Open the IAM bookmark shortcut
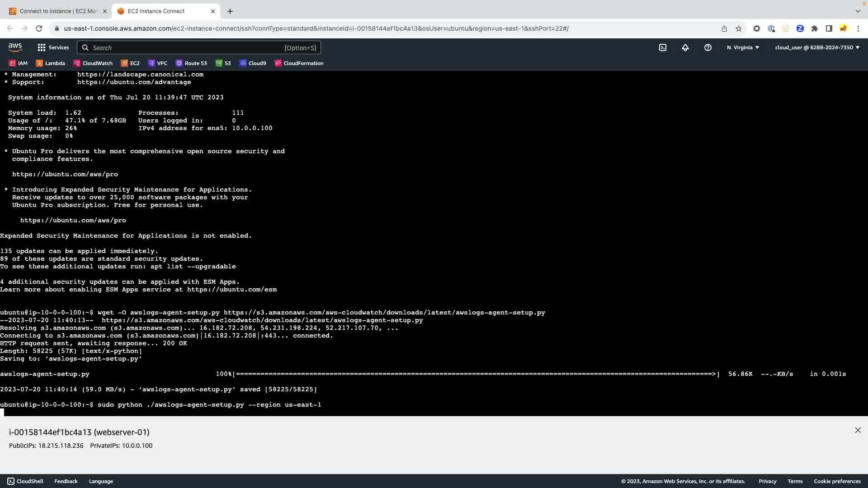The height and width of the screenshot is (488, 868). point(19,63)
